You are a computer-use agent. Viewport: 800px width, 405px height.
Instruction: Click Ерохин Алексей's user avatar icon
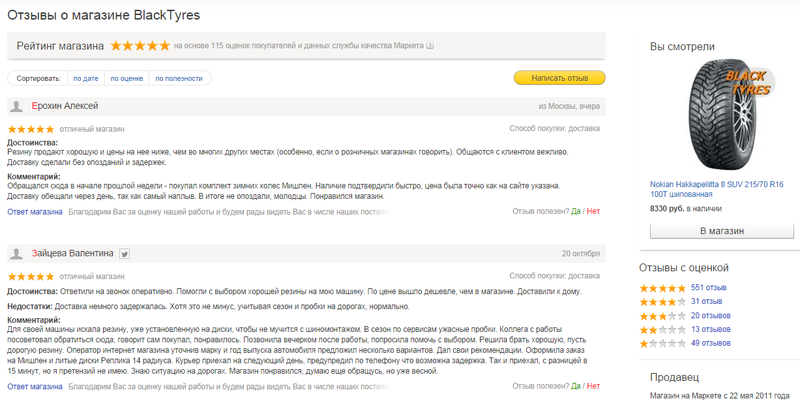(x=16, y=106)
